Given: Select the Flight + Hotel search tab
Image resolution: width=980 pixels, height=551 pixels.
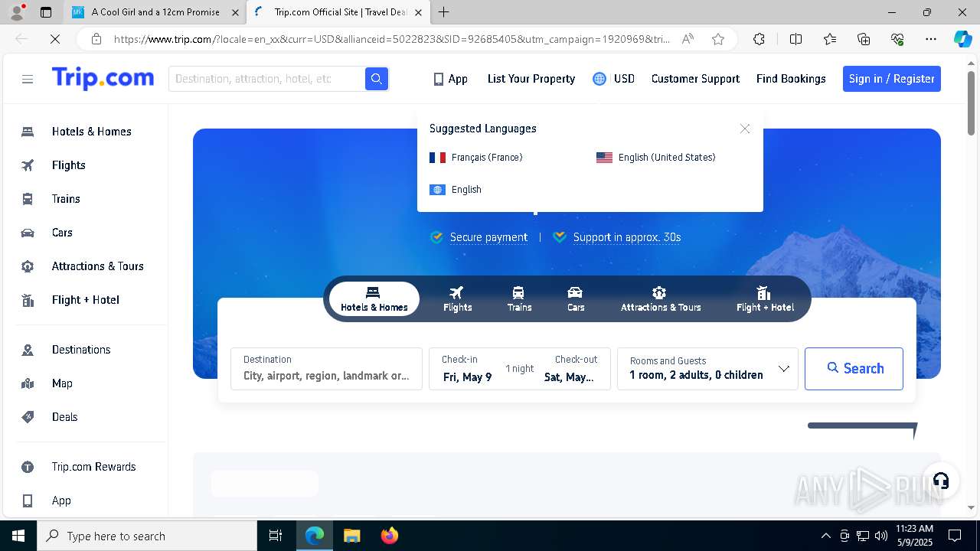Looking at the screenshot, I should (765, 299).
